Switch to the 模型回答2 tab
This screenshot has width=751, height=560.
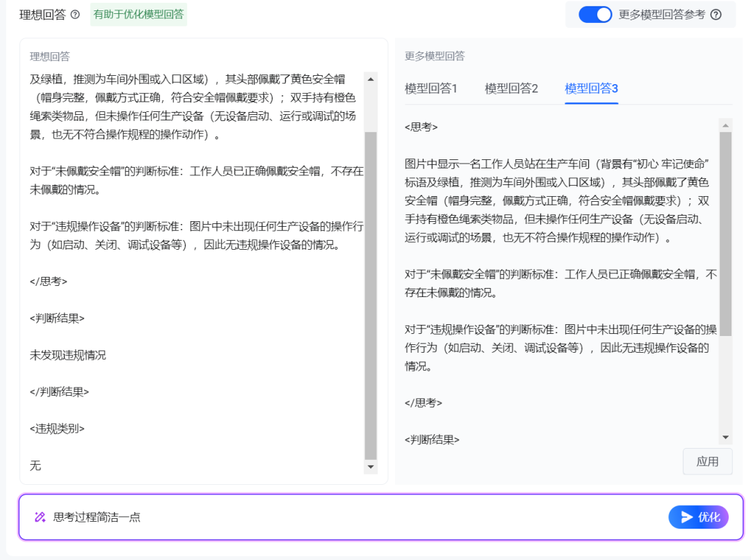(x=512, y=88)
